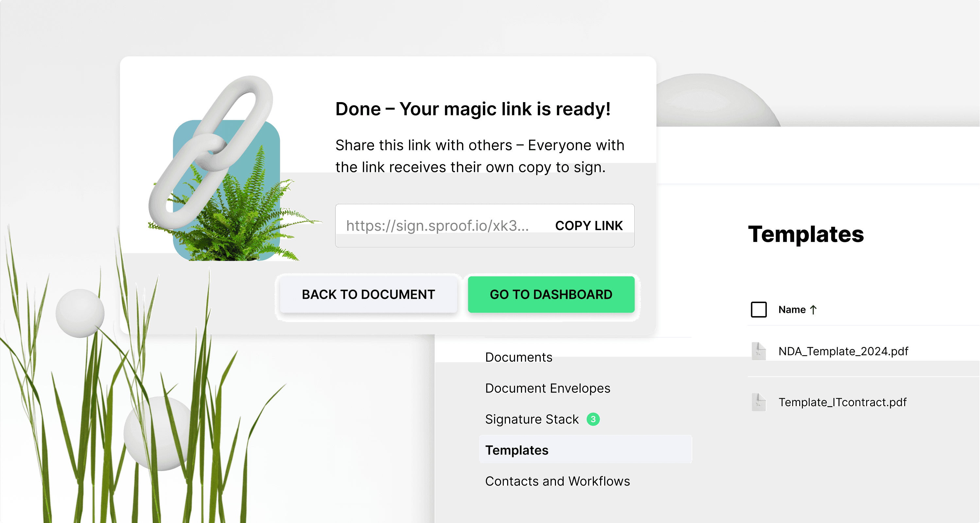Screen dimensions: 980x523
Task: Click the green GO TO DASHBOARD button
Action: [551, 294]
